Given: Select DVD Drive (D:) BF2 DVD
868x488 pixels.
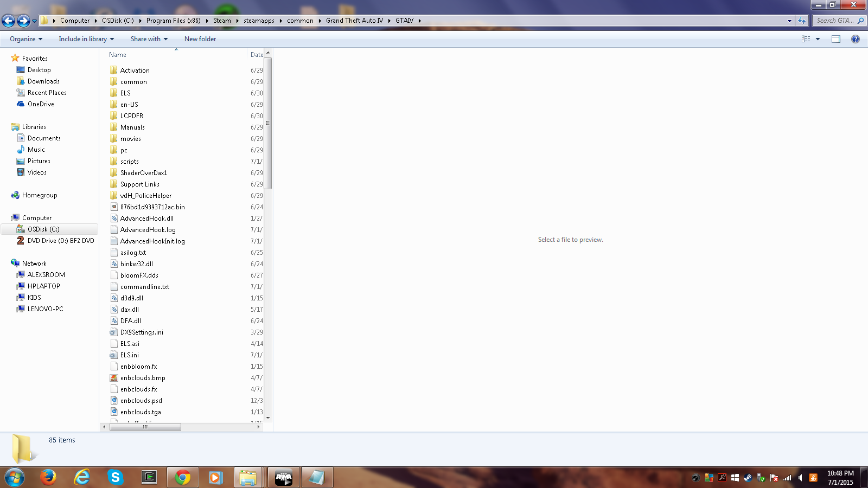Looking at the screenshot, I should point(61,241).
